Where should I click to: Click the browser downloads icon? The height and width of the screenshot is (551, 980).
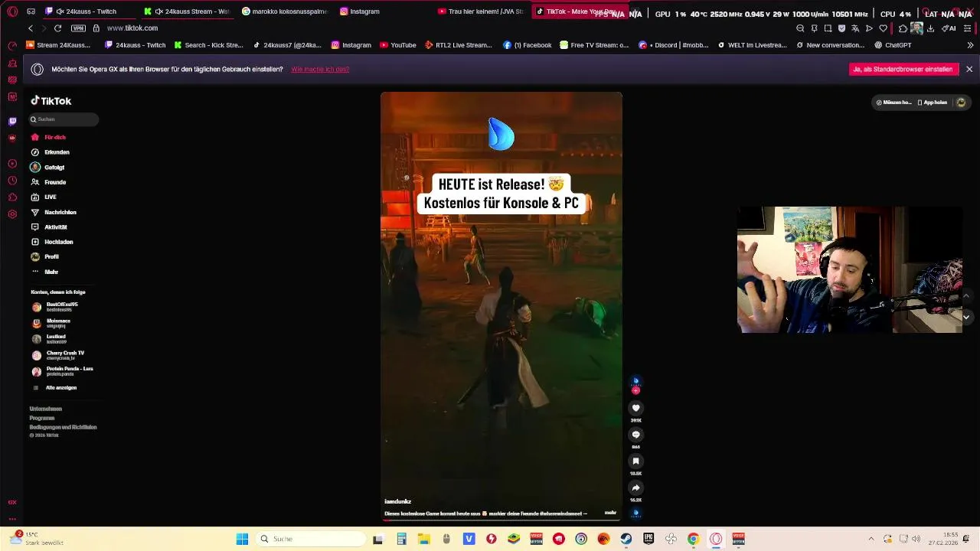point(930,28)
